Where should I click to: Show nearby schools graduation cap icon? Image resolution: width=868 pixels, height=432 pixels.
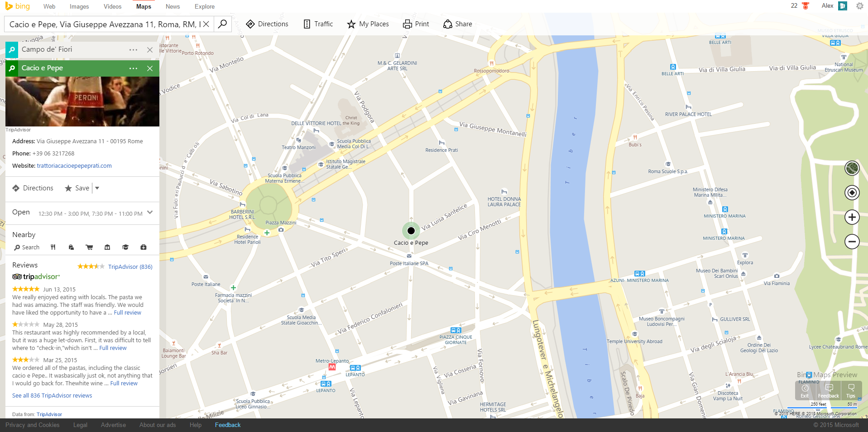(125, 248)
